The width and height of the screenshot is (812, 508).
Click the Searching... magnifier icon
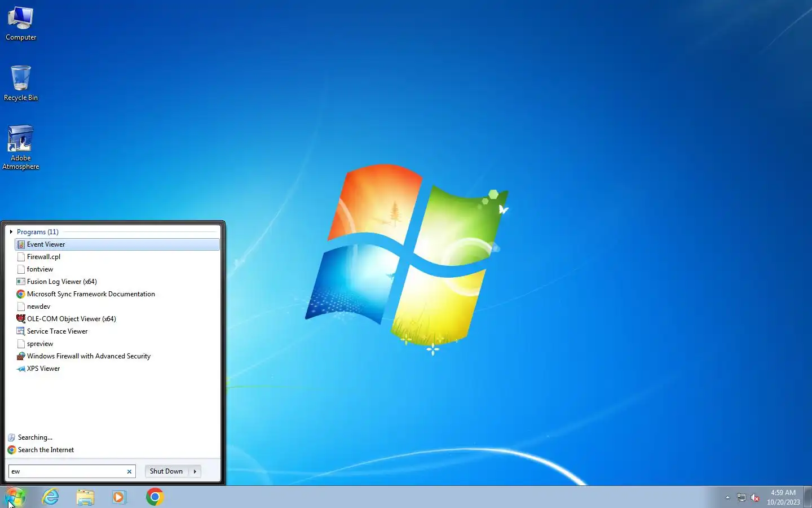click(x=11, y=437)
